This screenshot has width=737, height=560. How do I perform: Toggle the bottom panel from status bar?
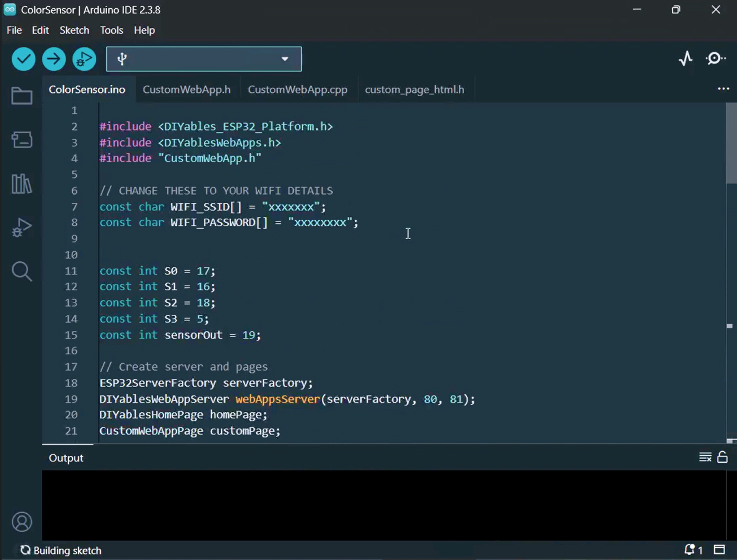click(719, 550)
